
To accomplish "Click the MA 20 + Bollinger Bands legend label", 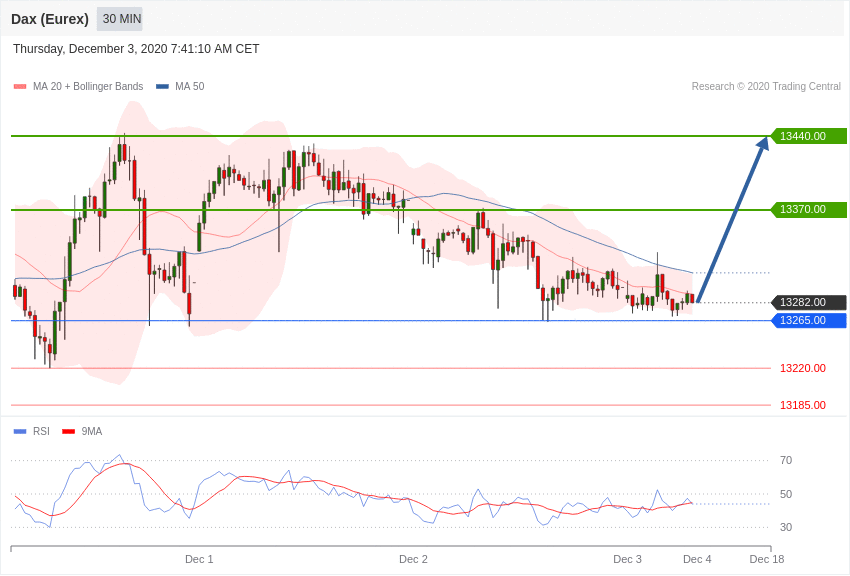I will 88,86.
